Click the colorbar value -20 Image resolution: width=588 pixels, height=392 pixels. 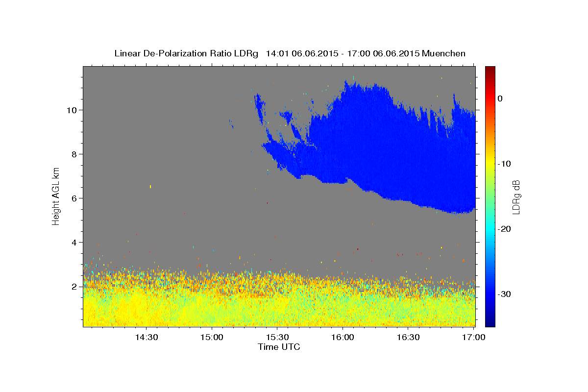click(x=504, y=229)
